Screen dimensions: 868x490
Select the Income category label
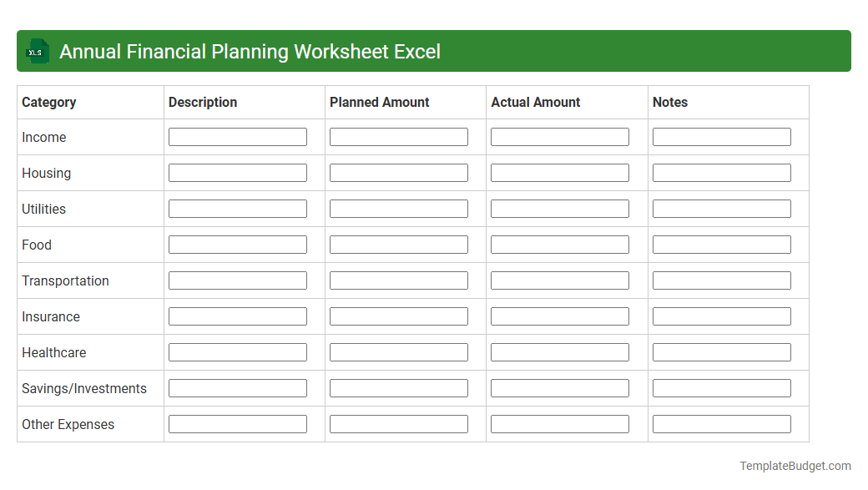(43, 137)
